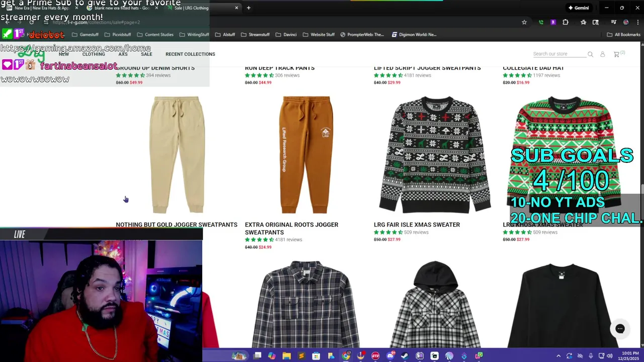Click the microphone tray icon
This screenshot has width=644, height=362.
click(590, 356)
